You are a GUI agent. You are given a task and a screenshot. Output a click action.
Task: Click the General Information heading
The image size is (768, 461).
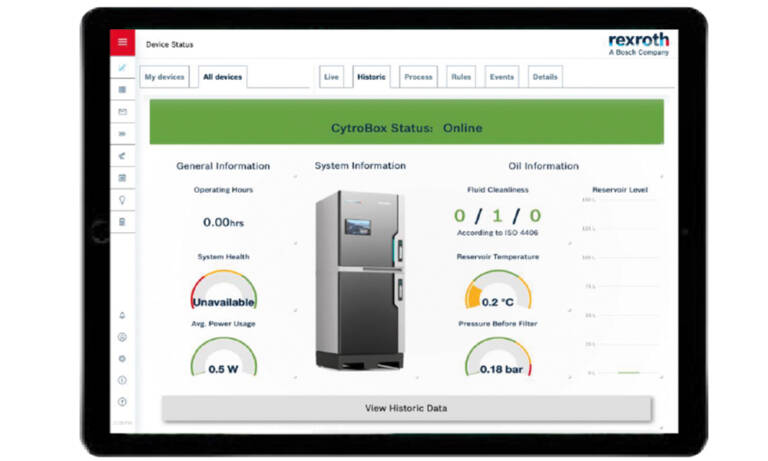(x=223, y=166)
